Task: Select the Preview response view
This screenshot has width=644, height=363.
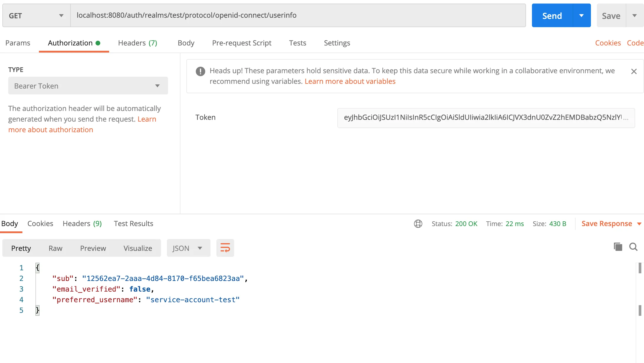Action: coord(93,248)
